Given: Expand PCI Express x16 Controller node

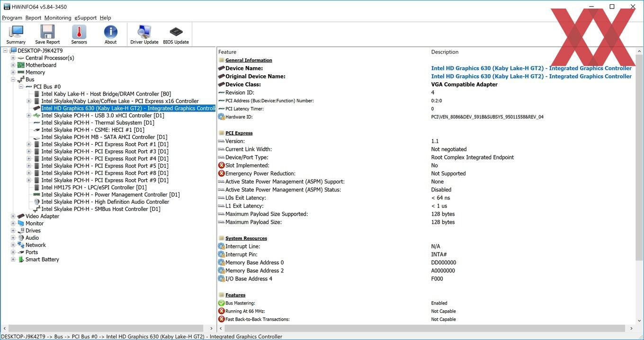Looking at the screenshot, I should point(29,101).
